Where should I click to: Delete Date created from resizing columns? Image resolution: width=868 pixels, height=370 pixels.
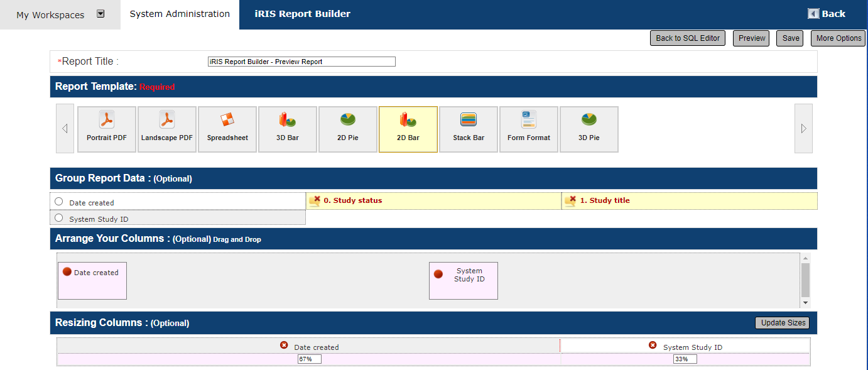pos(285,346)
